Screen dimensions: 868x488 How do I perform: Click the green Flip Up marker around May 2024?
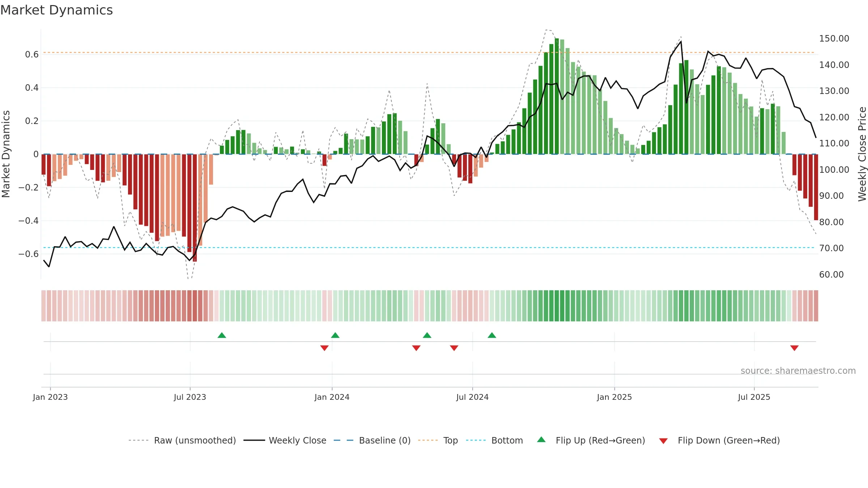427,335
